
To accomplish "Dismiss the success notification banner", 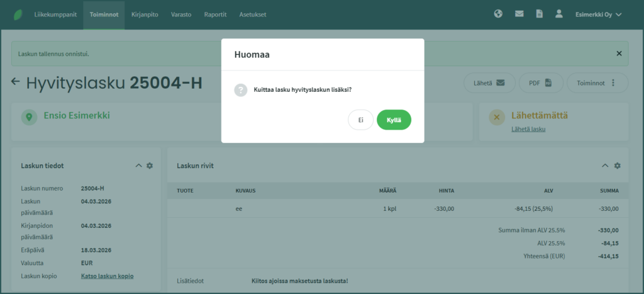I will pos(618,54).
